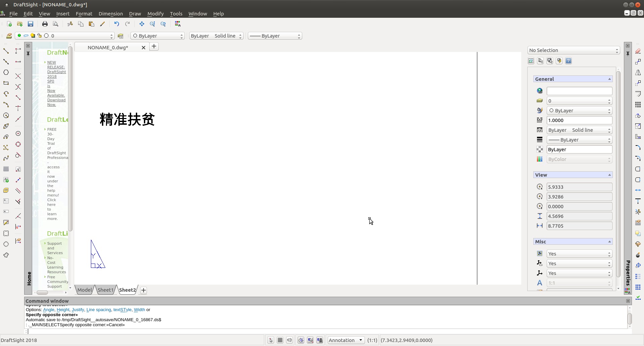Screen dimensions: 644x346
Task: Open the File menu
Action: [x=13, y=14]
